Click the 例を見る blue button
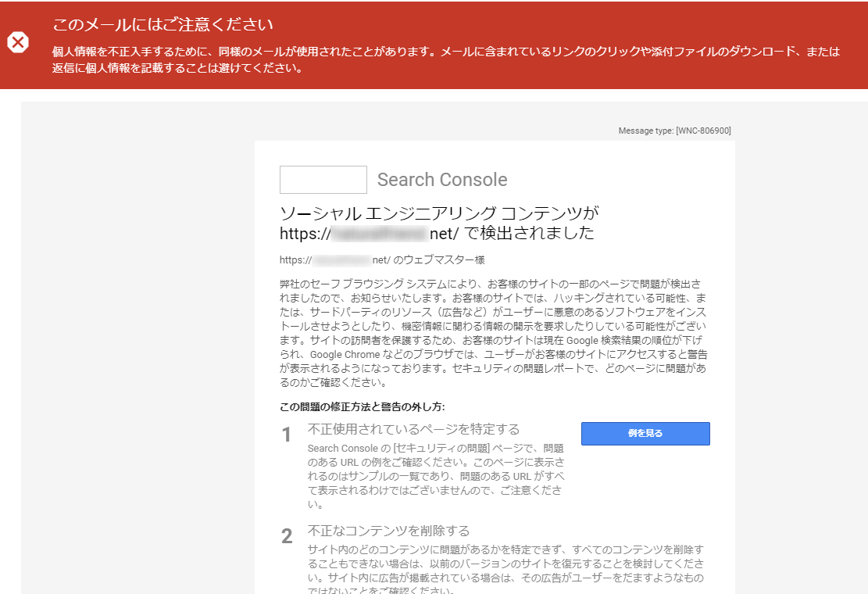This screenshot has height=594, width=868. pos(645,434)
